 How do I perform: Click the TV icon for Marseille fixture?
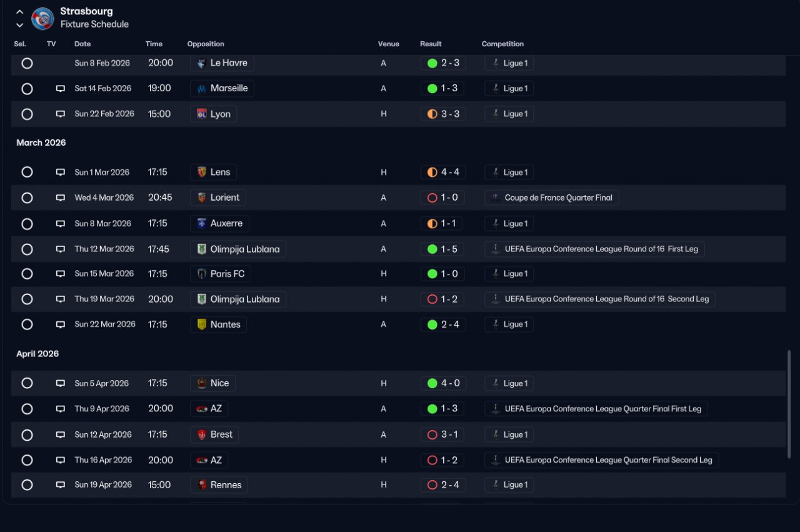pyautogui.click(x=61, y=89)
